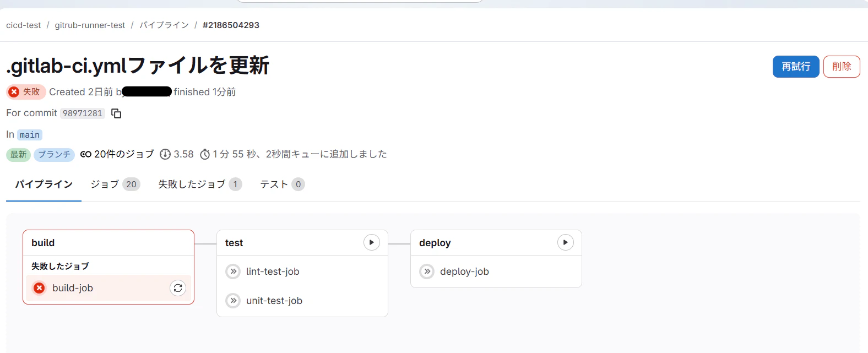Open the lint-test-job job details
This screenshot has width=868, height=353.
273,271
